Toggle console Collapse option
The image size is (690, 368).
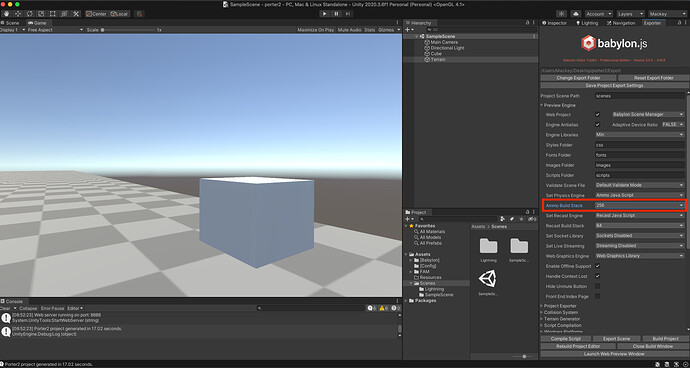coord(28,309)
